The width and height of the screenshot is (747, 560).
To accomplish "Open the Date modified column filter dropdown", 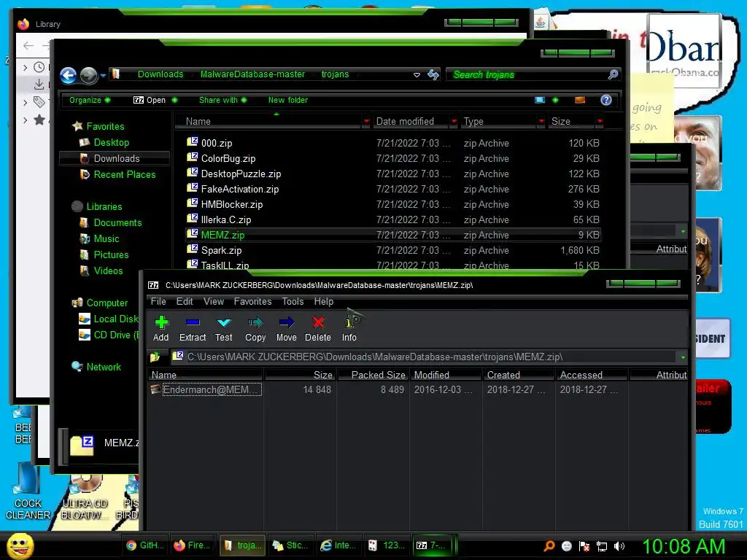I will [454, 122].
